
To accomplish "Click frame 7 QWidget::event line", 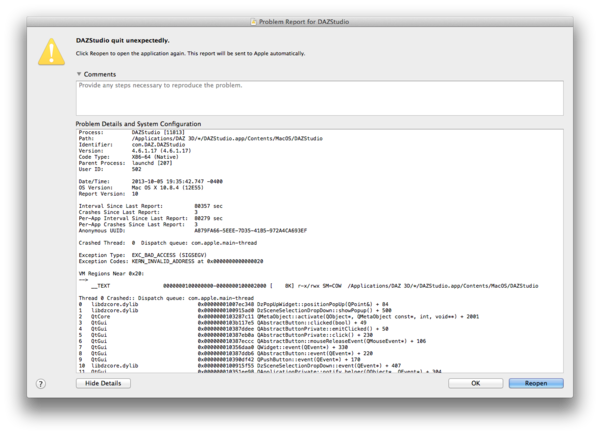I will click(213, 347).
